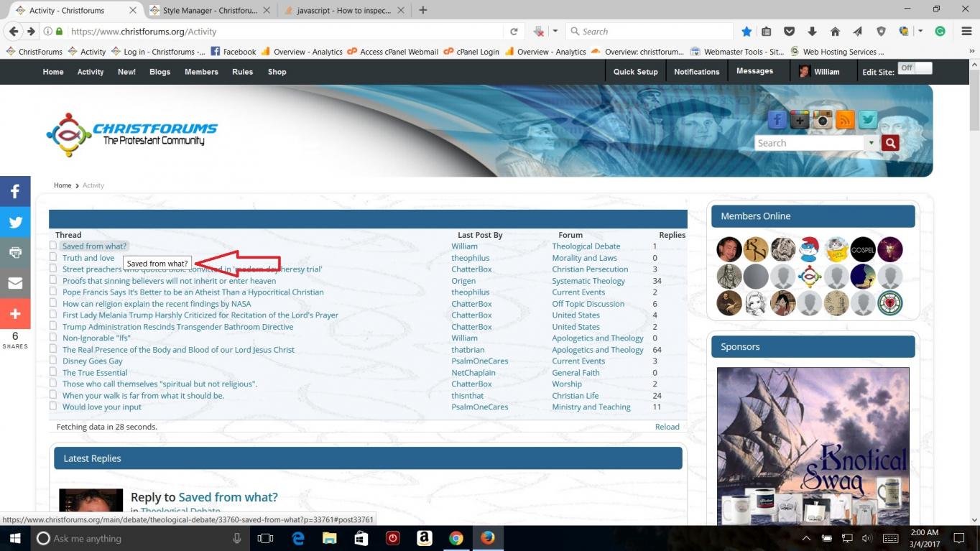980x551 pixels.
Task: Open the dropdown arrow beside the globe extension icon
Action: 920,32
